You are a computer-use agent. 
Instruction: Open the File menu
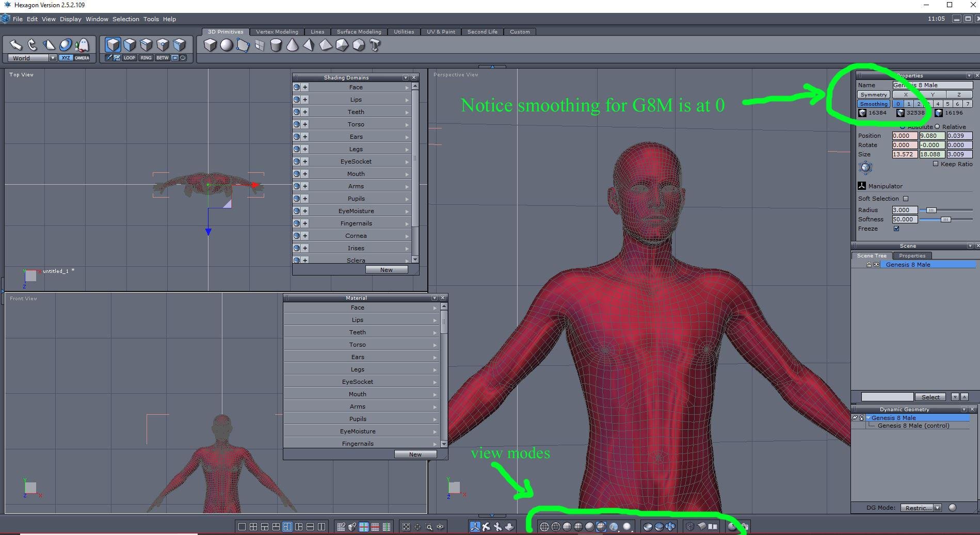pos(18,19)
